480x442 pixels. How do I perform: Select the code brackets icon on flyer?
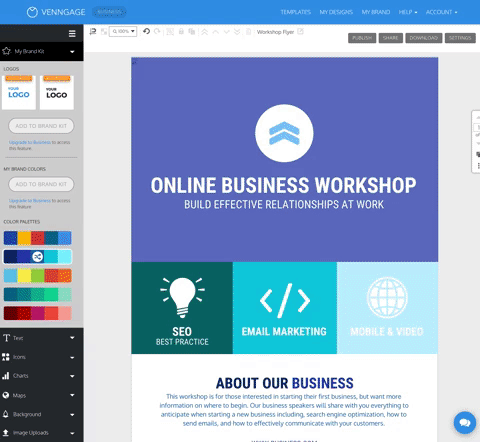coord(285,300)
